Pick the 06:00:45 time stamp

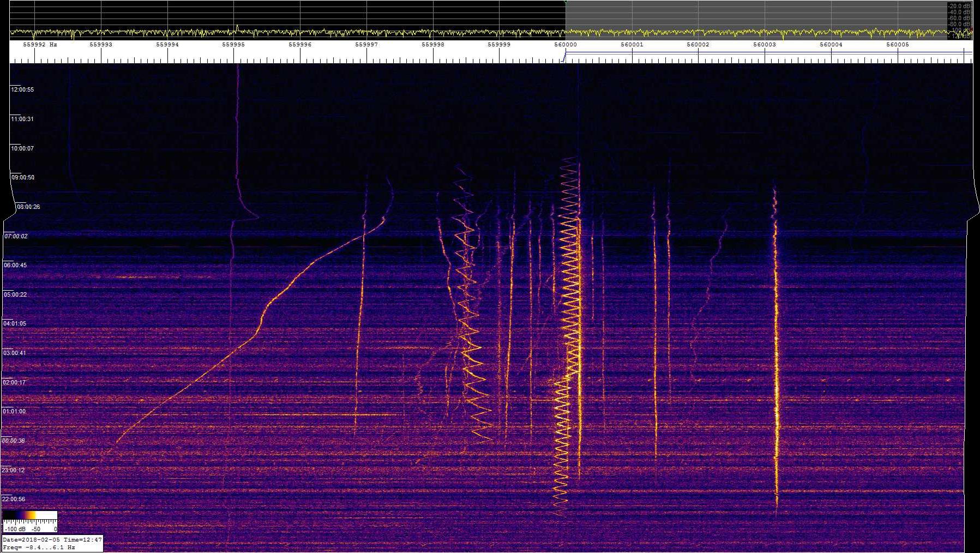coord(15,265)
